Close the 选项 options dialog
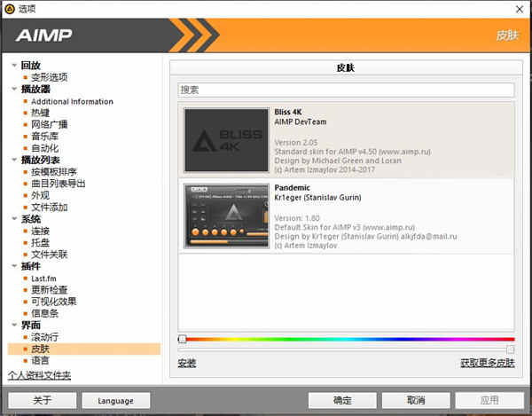This screenshot has width=532, height=416. coord(520,9)
